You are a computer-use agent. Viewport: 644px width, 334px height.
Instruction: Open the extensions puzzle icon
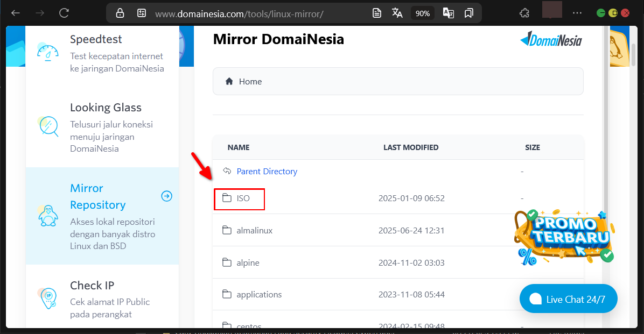pyautogui.click(x=524, y=13)
